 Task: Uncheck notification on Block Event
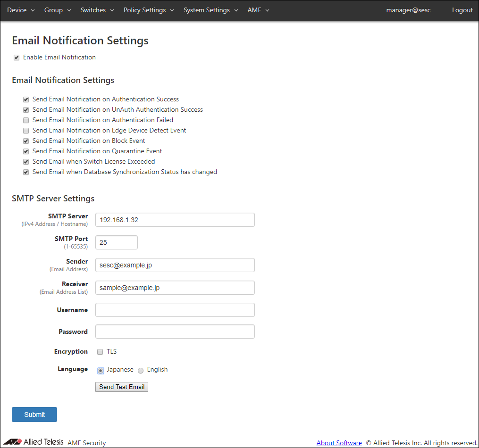tap(26, 141)
